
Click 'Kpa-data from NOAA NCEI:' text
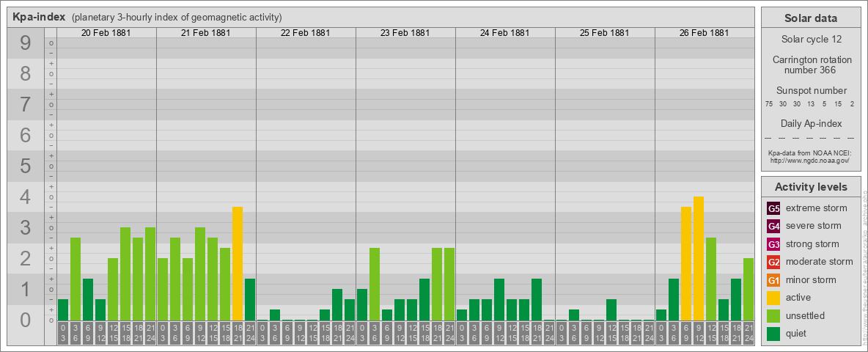(811, 153)
